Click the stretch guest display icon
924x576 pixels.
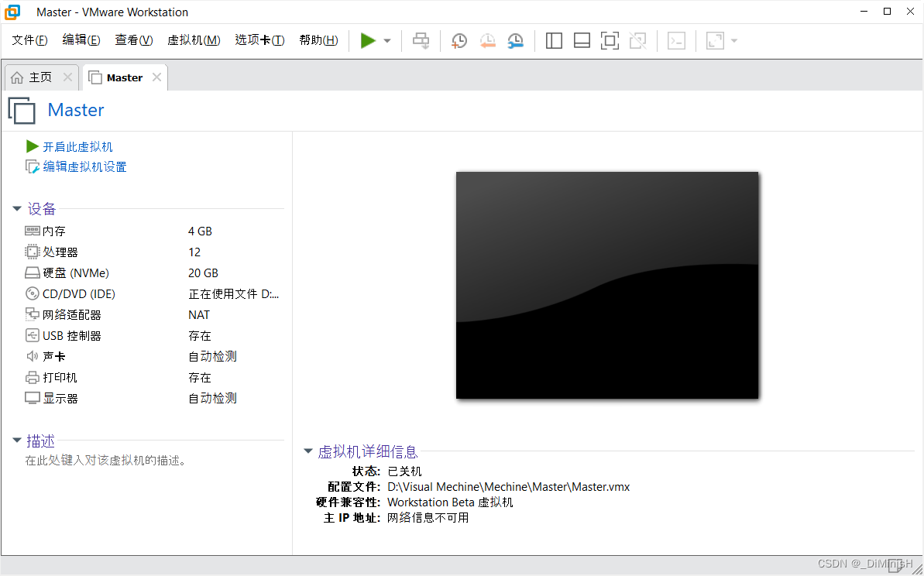point(715,40)
